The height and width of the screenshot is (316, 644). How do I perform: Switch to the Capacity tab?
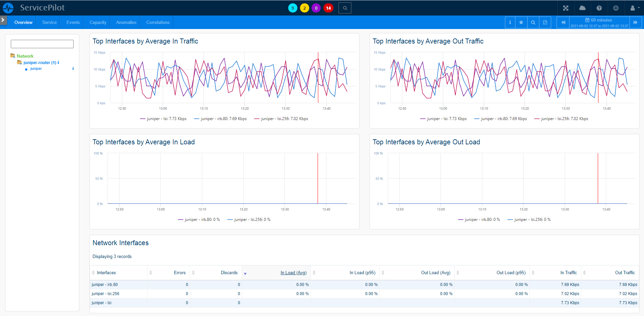[x=98, y=23]
